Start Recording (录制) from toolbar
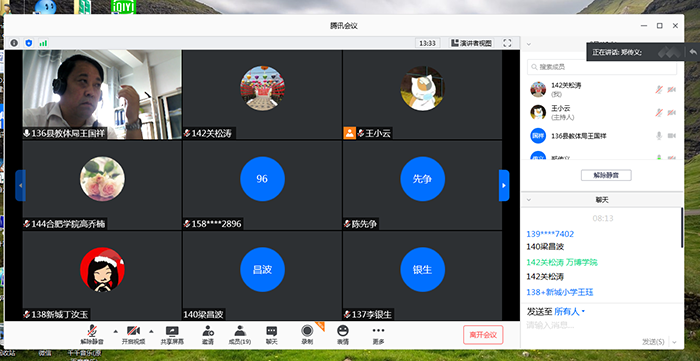 [x=307, y=335]
